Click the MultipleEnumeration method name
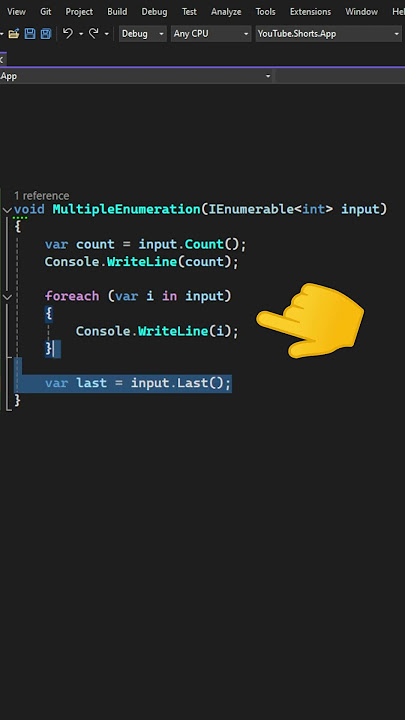405x720 pixels. coord(127,209)
